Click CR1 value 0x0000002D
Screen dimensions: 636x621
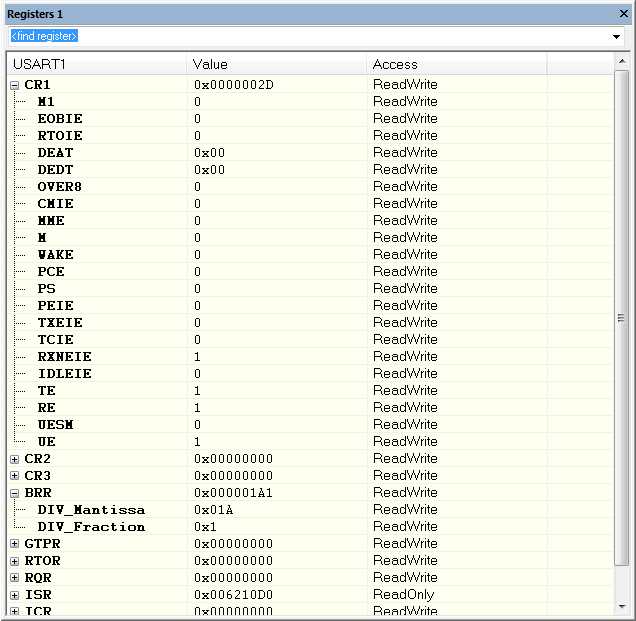(x=234, y=85)
